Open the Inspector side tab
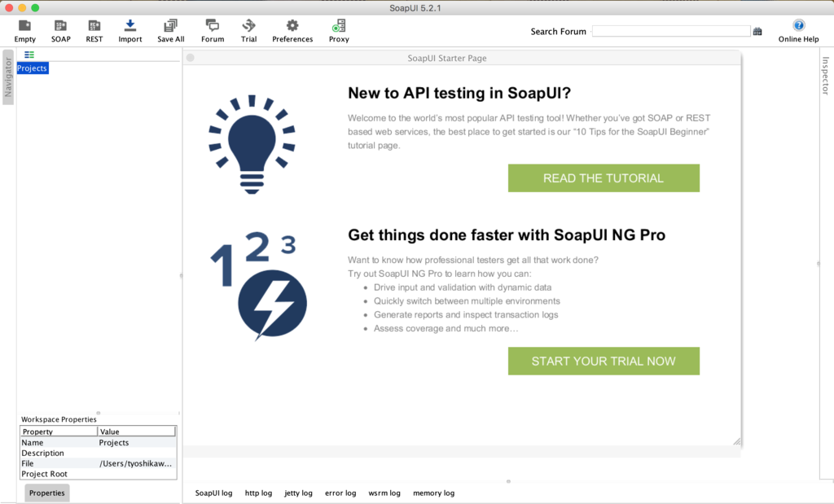The image size is (834, 504). [826, 76]
